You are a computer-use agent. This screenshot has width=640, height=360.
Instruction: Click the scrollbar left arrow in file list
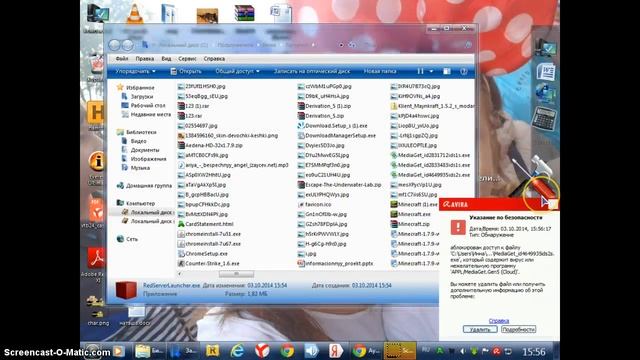point(180,274)
